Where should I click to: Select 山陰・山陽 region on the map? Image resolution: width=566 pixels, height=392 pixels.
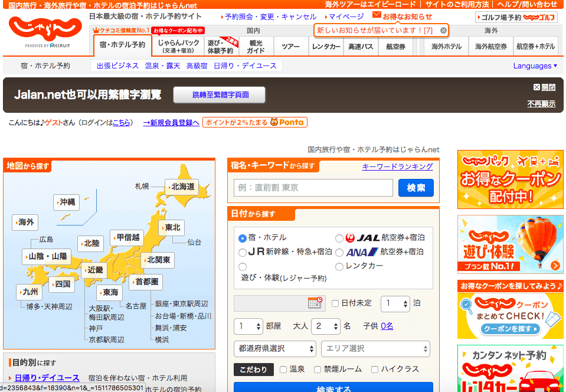(x=47, y=256)
